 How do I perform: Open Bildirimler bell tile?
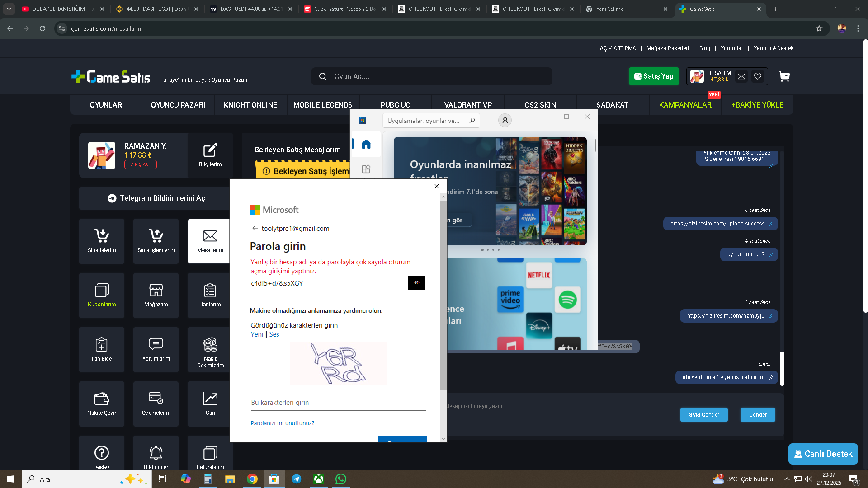[156, 453]
